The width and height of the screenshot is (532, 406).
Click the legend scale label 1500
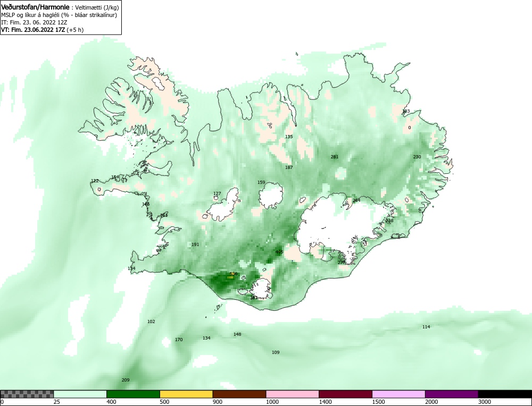[x=378, y=402]
